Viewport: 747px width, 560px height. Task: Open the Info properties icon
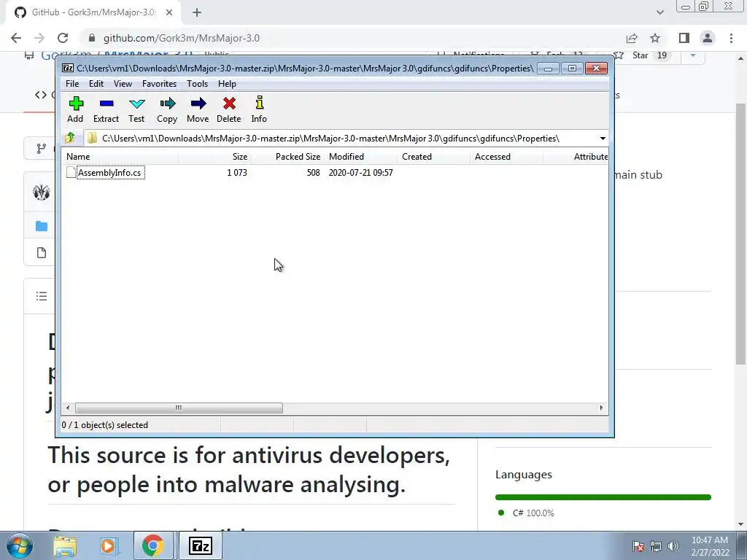259,109
